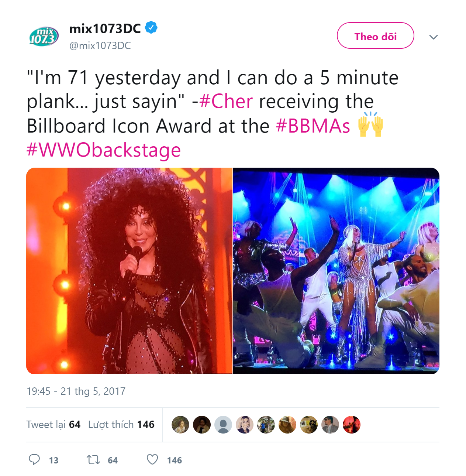The height and width of the screenshot is (476, 466).
Task: Open the first liker's avatar
Action: [180, 425]
